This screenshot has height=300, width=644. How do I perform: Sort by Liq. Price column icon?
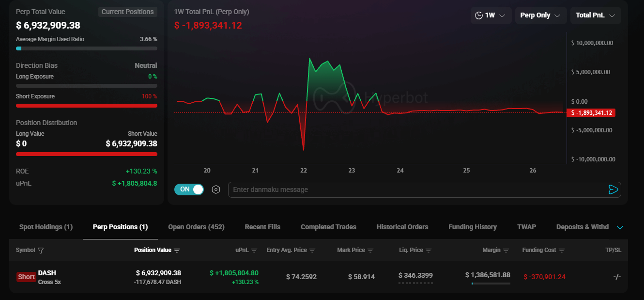point(429,251)
